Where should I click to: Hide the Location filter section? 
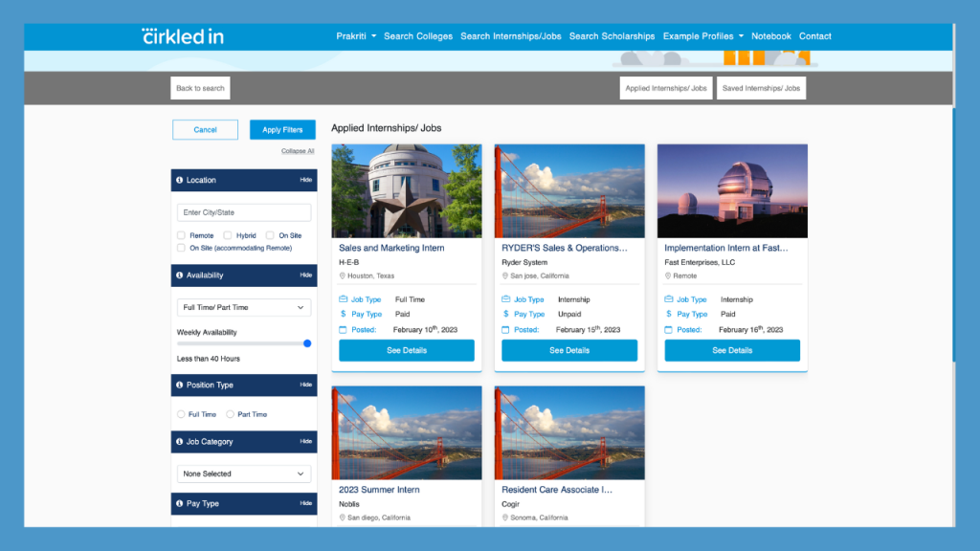[305, 180]
